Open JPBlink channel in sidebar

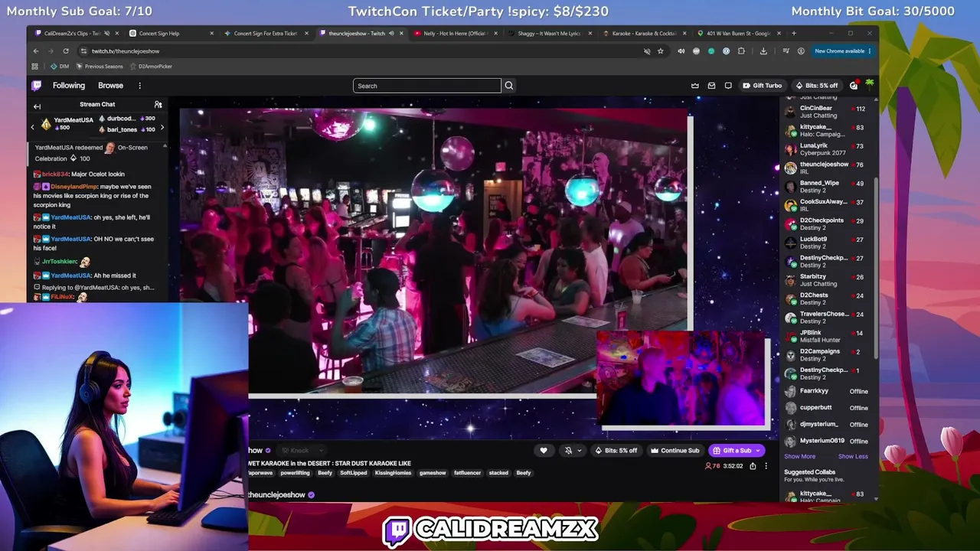pyautogui.click(x=827, y=336)
